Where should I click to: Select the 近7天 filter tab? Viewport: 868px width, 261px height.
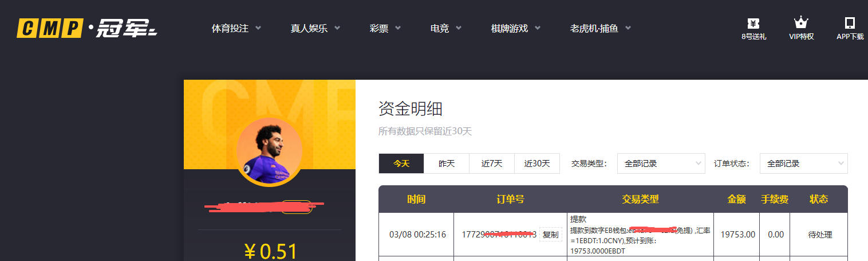(x=492, y=163)
